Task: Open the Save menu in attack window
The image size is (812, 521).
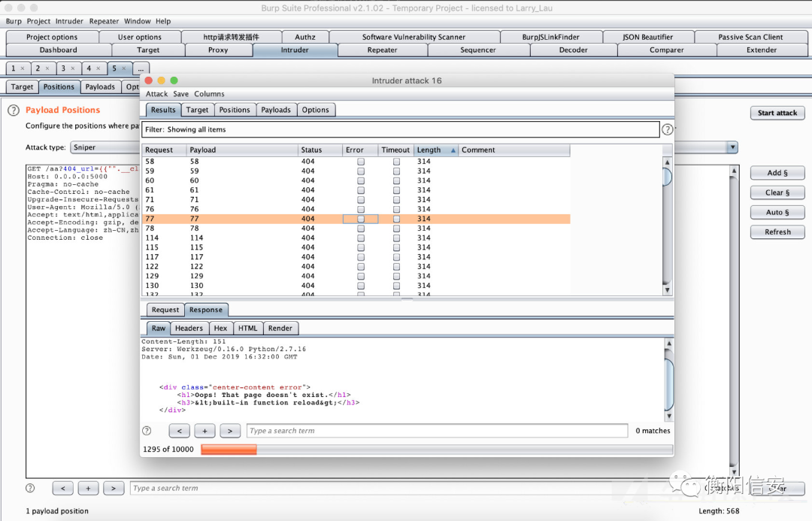Action: click(x=180, y=94)
